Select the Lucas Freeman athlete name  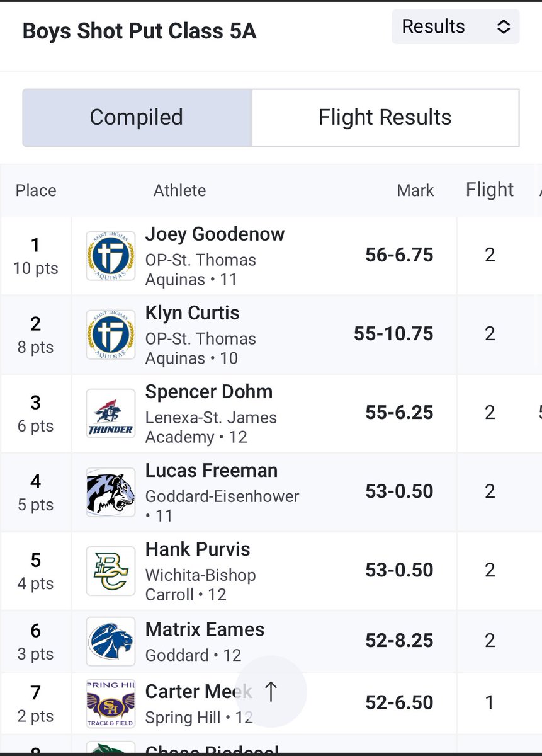point(211,471)
